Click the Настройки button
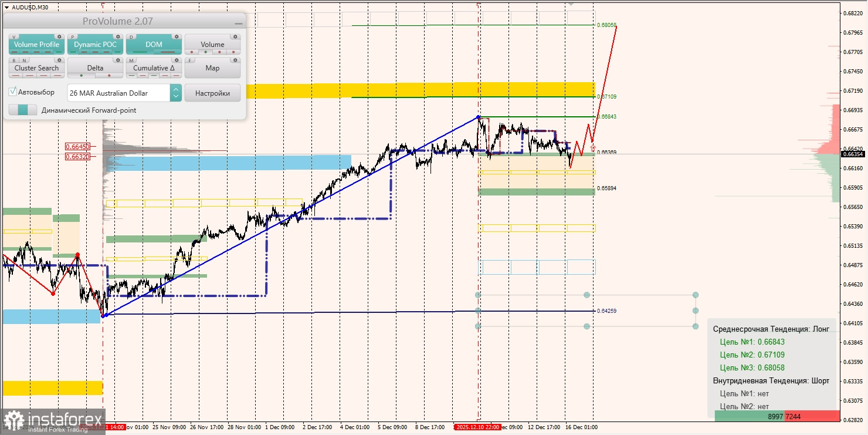The width and height of the screenshot is (868, 435). [x=213, y=93]
